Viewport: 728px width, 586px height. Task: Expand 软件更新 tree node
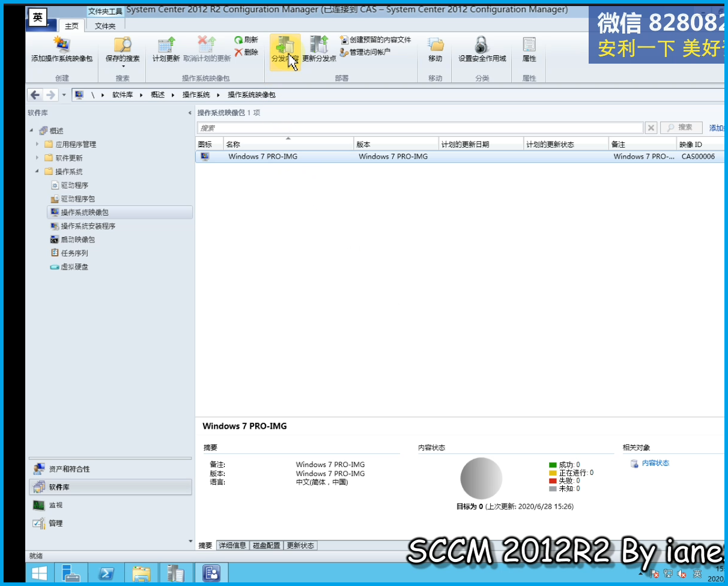37,158
